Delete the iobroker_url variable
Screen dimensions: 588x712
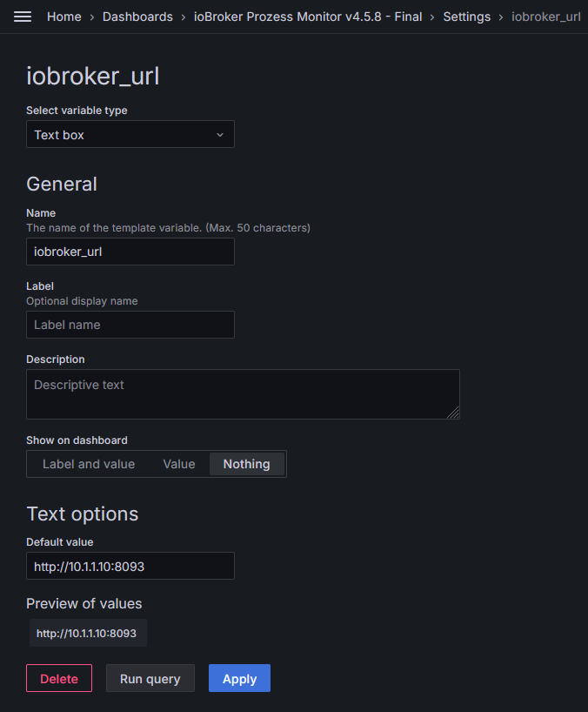tap(59, 679)
